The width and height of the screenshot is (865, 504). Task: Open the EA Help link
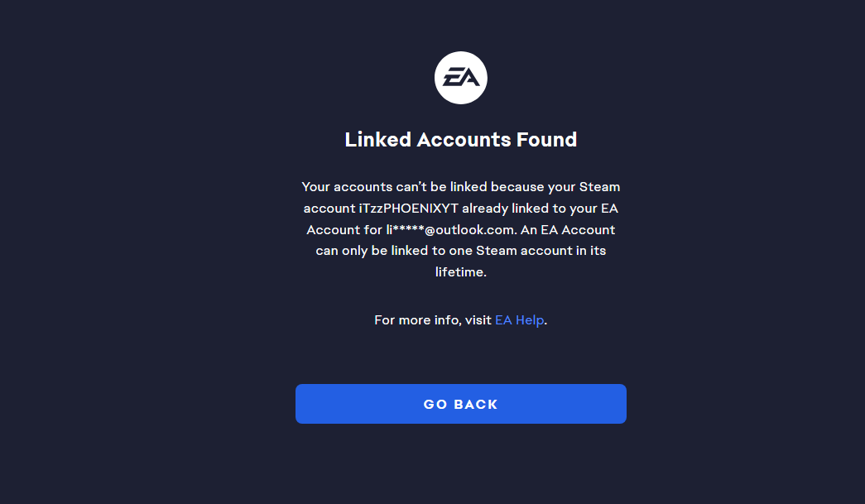click(520, 320)
